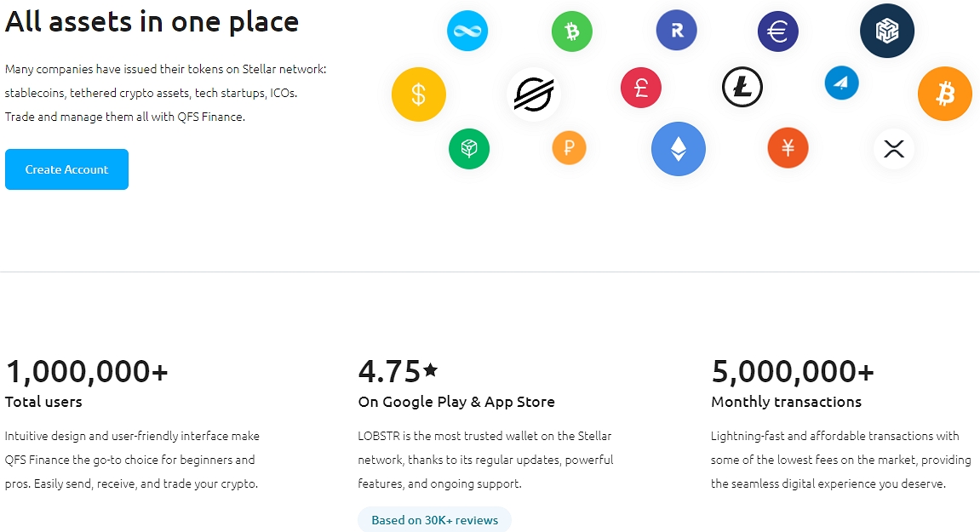Click the blue R token icon
The width and height of the screenshot is (980, 532).
coord(677,31)
